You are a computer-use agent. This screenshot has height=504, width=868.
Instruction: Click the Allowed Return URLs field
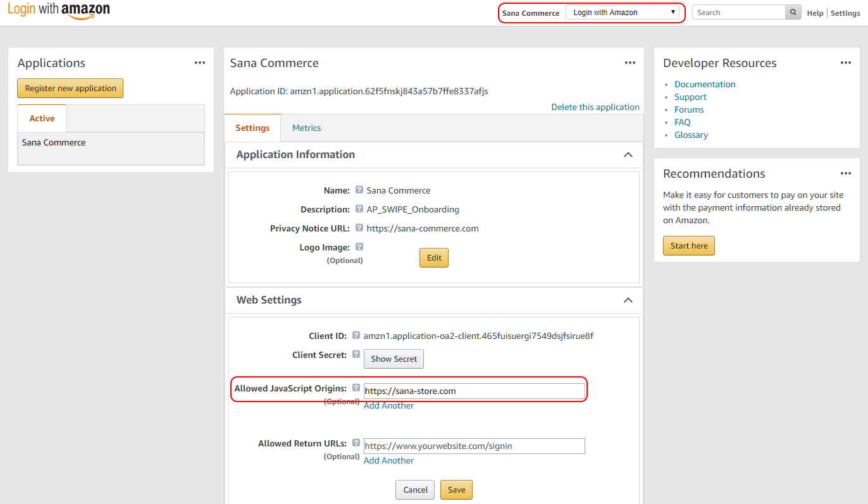tap(474, 446)
